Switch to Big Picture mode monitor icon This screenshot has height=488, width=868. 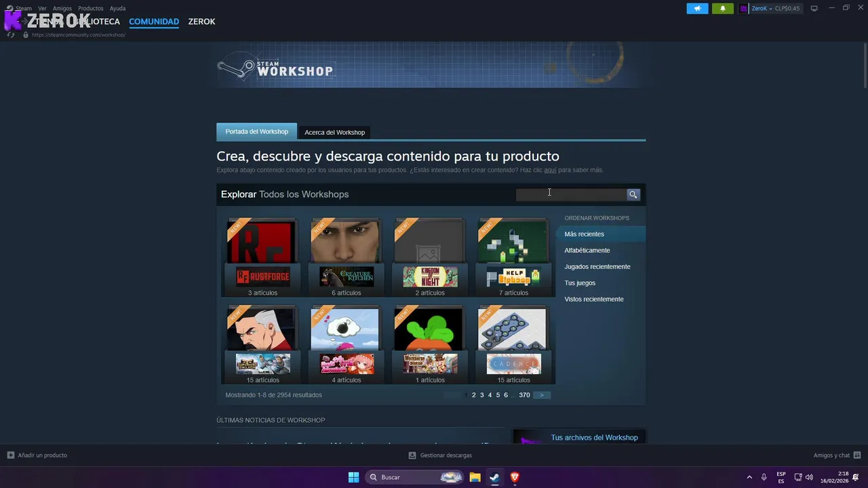(x=814, y=9)
